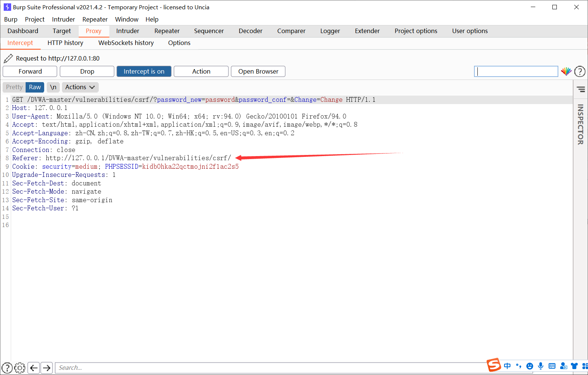Switch the message view to Pretty

[x=14, y=87]
